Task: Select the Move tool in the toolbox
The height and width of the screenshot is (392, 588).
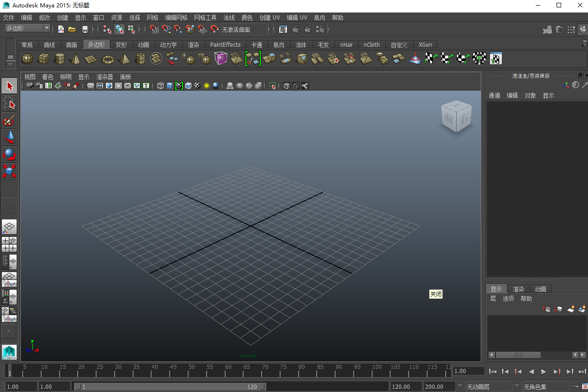Action: pyautogui.click(x=10, y=137)
